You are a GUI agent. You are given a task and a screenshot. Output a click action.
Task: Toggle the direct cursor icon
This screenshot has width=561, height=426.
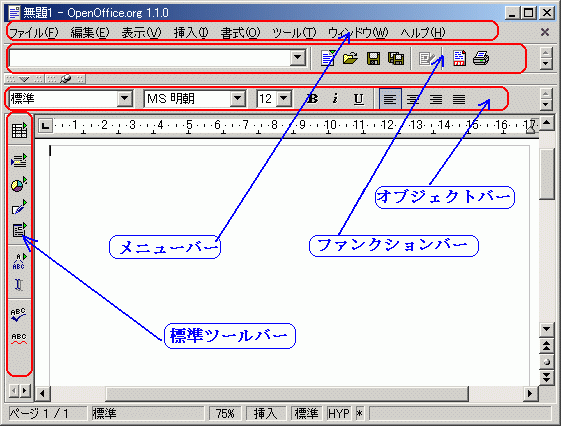pos(19,285)
